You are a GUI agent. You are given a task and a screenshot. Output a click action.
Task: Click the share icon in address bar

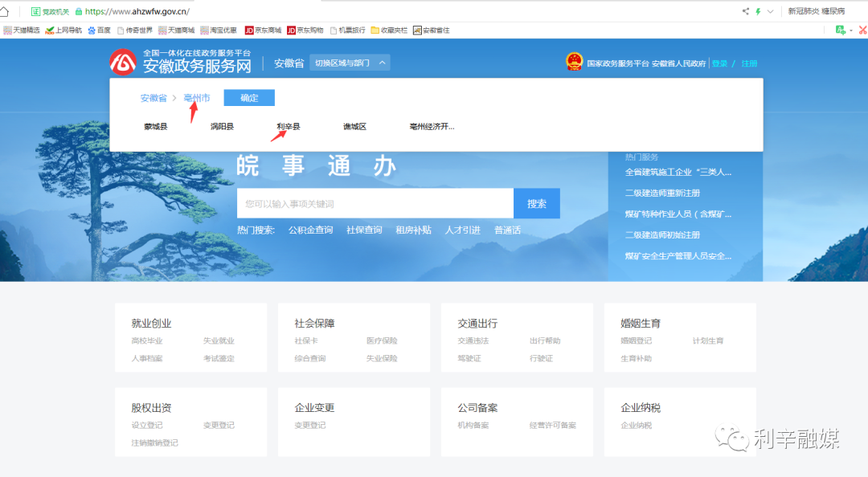[x=745, y=12]
